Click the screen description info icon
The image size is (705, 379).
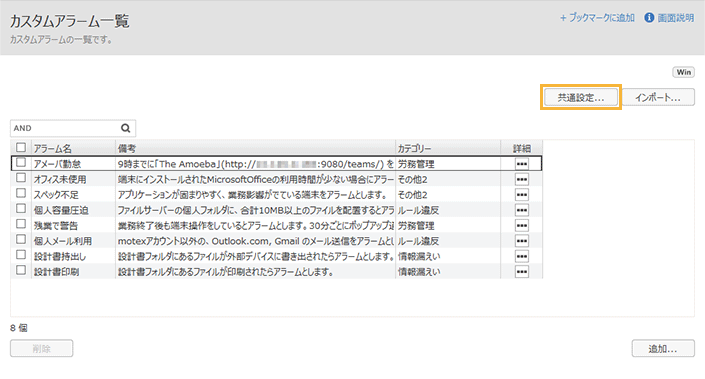(x=649, y=18)
